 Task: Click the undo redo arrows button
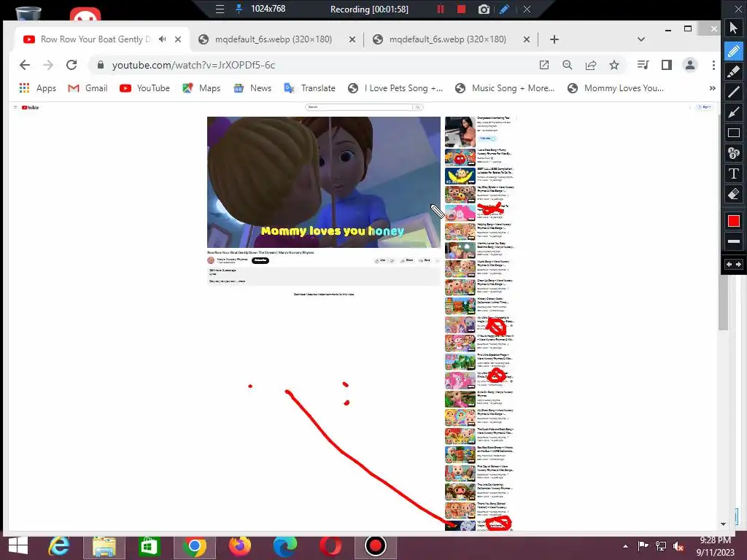coord(734,264)
